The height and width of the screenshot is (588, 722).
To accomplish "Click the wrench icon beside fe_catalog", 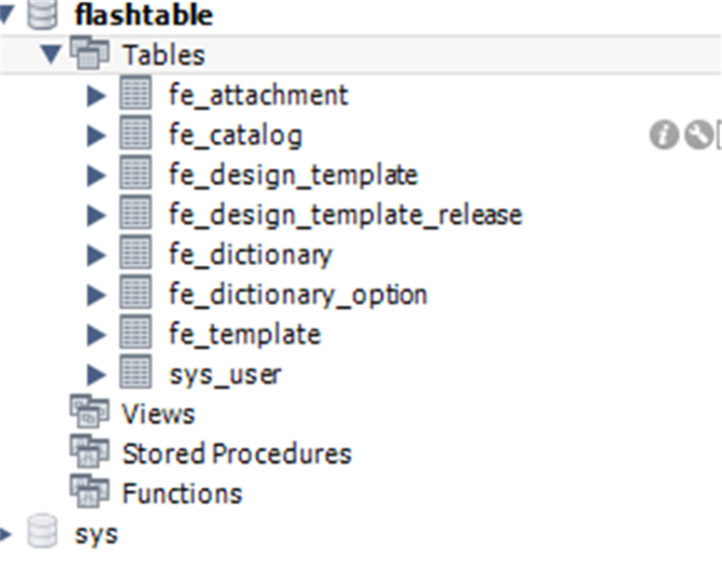I will [699, 134].
